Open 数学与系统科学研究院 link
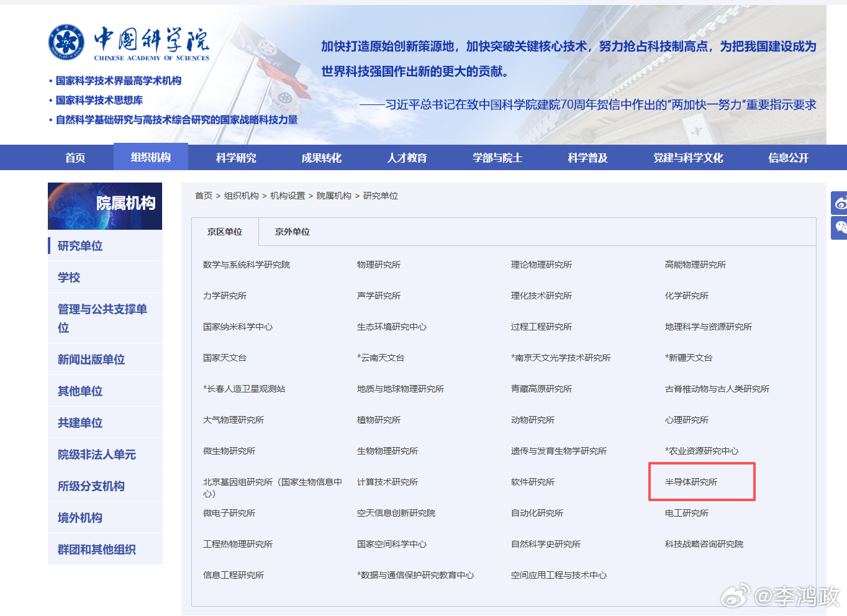847x616 pixels. tap(247, 265)
